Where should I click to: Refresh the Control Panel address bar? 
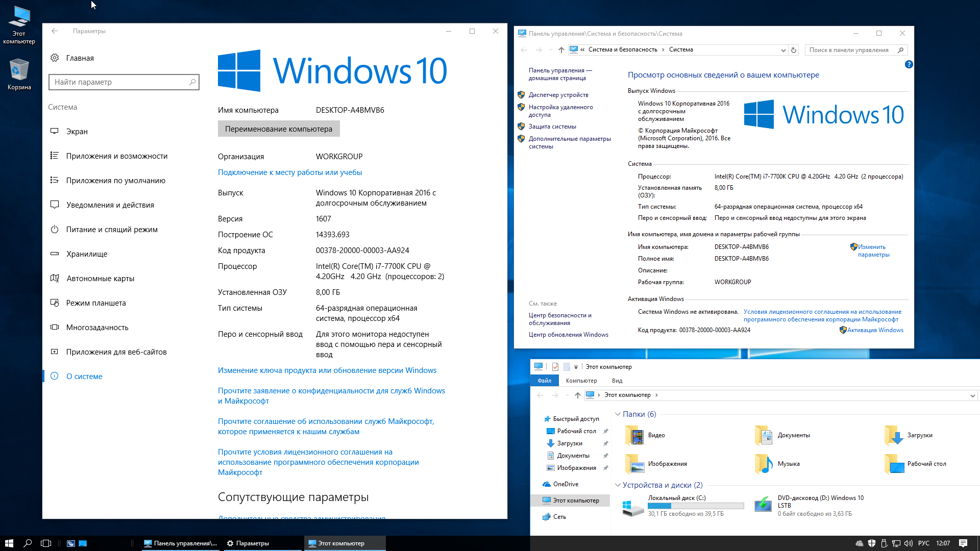pos(794,50)
